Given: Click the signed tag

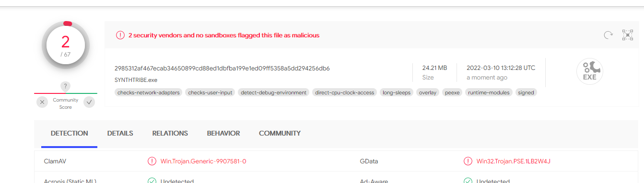Looking at the screenshot, I should [x=526, y=92].
